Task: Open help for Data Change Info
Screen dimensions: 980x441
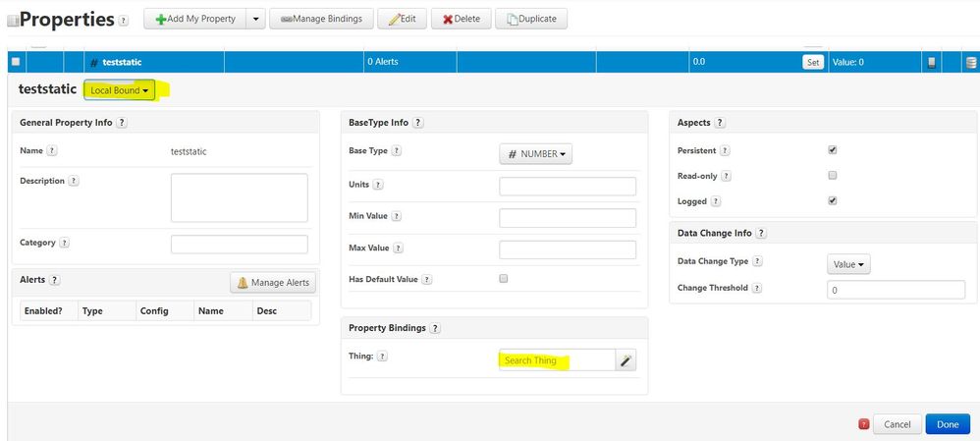Action: (761, 233)
